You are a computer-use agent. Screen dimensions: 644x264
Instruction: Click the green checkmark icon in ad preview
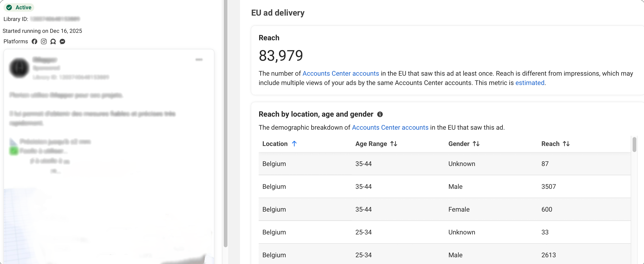14,151
